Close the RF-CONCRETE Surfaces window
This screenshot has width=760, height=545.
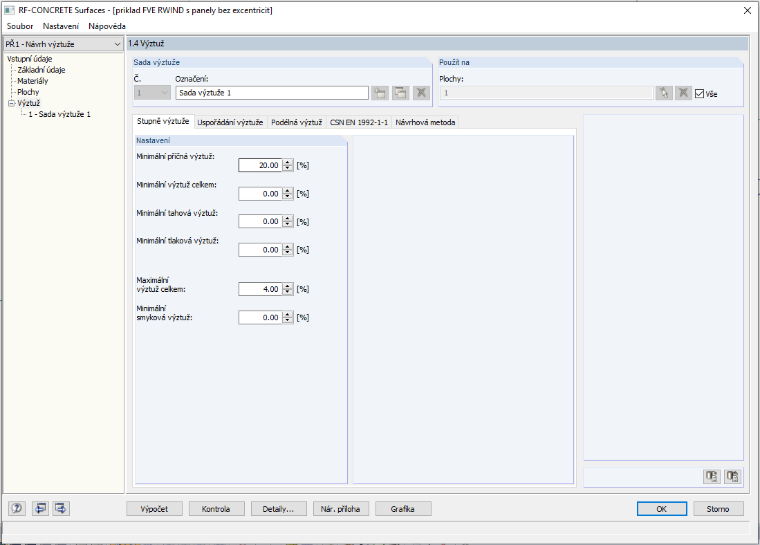[x=747, y=11]
